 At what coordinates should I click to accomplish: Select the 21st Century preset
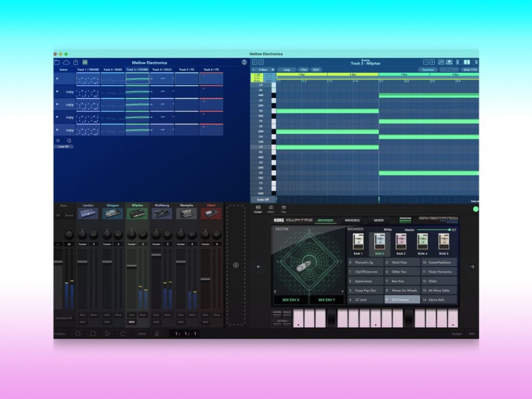(402, 300)
